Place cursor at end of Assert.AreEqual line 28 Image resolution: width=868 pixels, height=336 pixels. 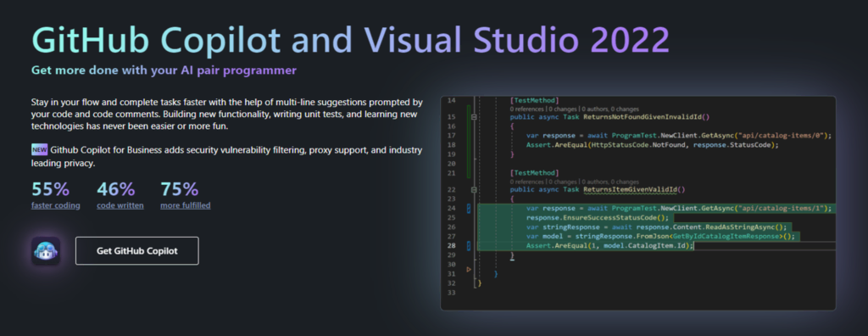tap(693, 245)
